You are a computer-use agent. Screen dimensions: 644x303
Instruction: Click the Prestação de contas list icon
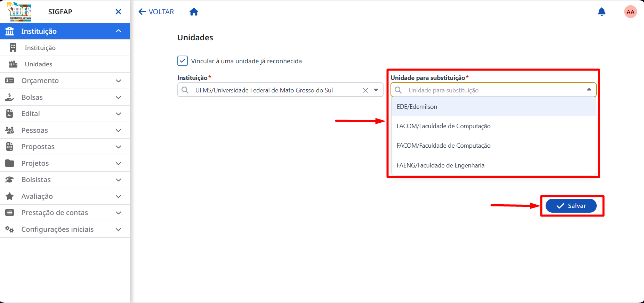coord(10,213)
